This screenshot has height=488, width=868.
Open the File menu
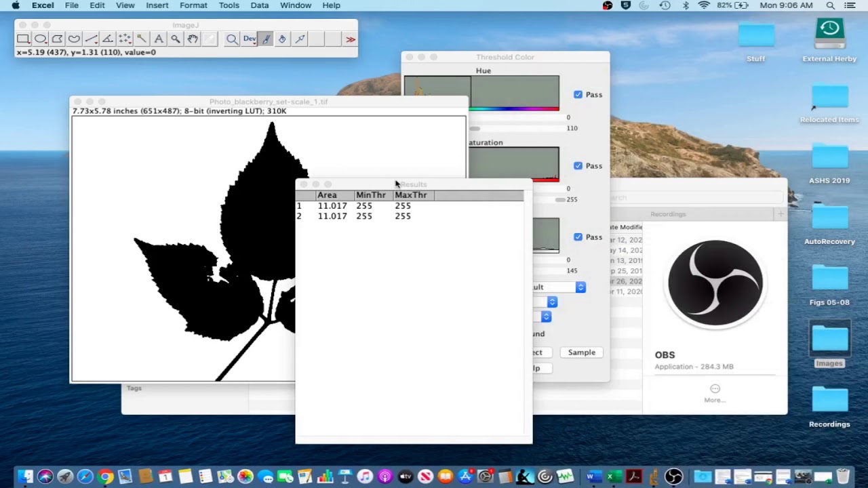click(x=72, y=5)
